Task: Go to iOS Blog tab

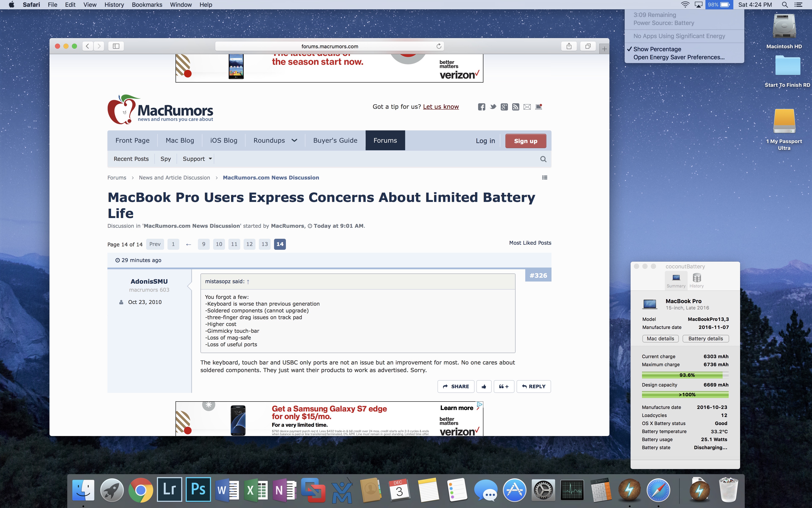Action: 224,140
